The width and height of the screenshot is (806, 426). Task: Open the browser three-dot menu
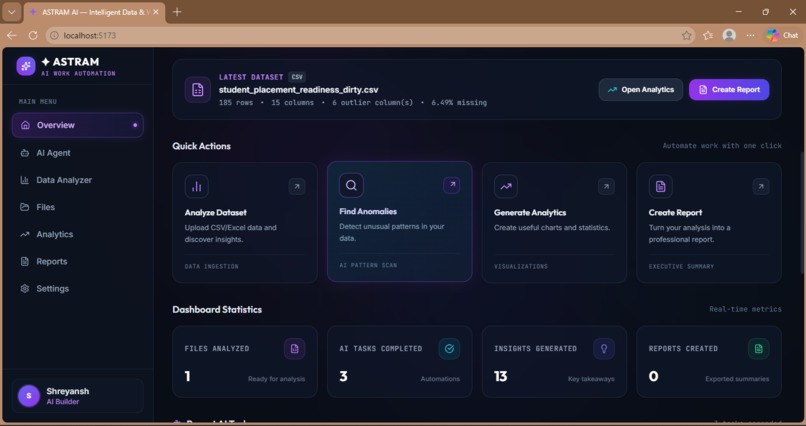pos(750,35)
